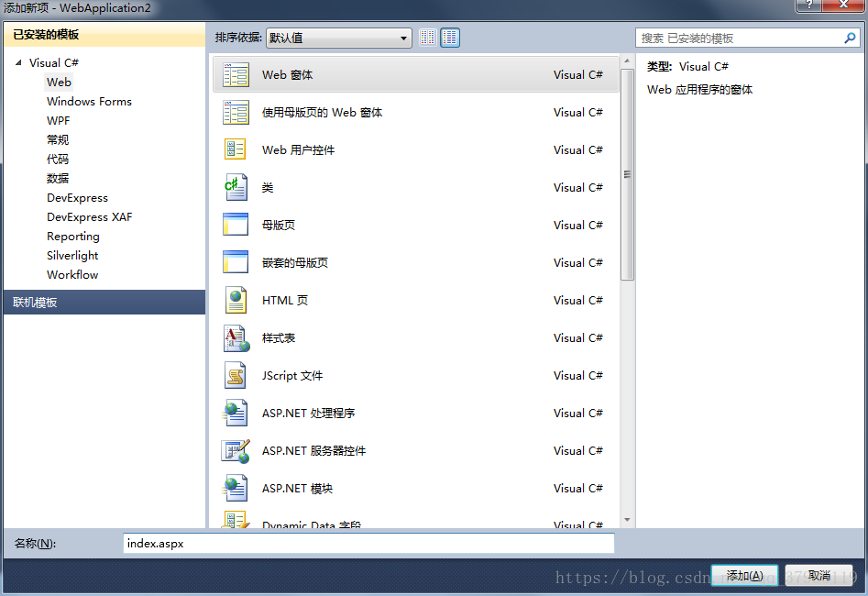Viewport: 868px width, 596px height.
Task: Select the WPF category
Action: point(58,121)
